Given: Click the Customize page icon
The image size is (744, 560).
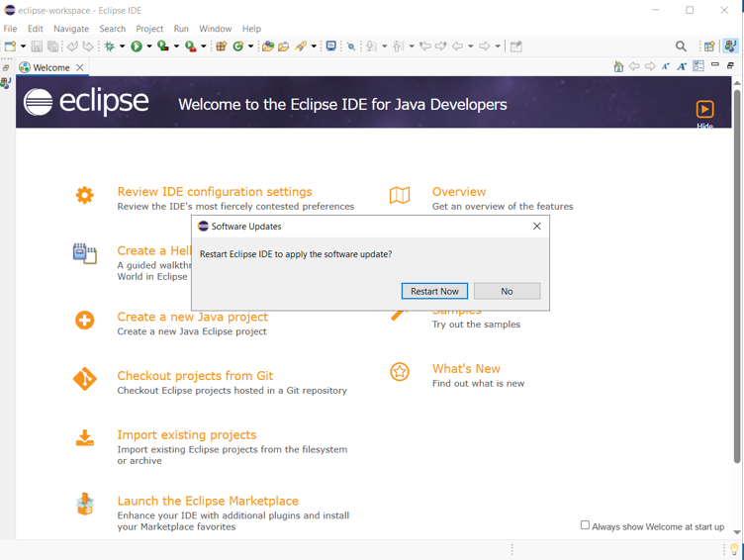Looking at the screenshot, I should [x=698, y=66].
